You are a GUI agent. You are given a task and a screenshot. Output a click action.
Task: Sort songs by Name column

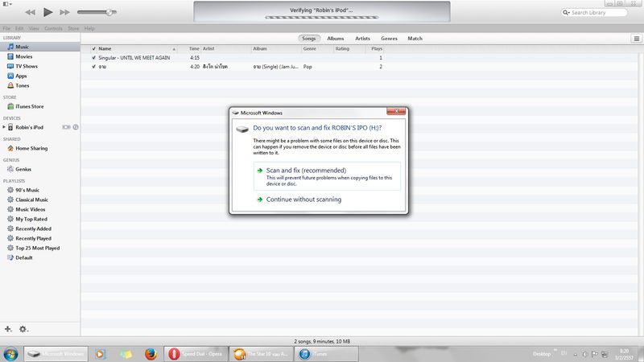coord(137,48)
